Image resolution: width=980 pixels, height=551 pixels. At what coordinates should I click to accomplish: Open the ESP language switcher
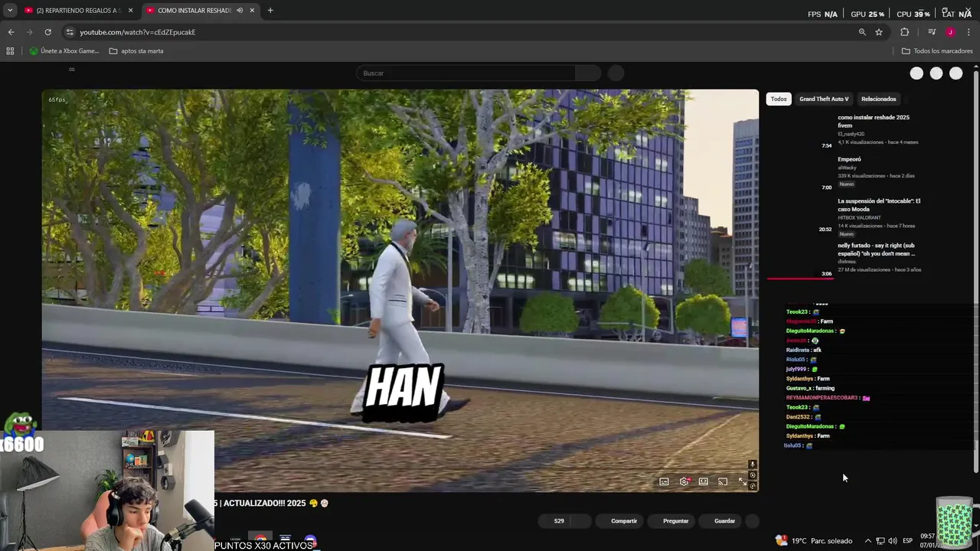pos(907,540)
